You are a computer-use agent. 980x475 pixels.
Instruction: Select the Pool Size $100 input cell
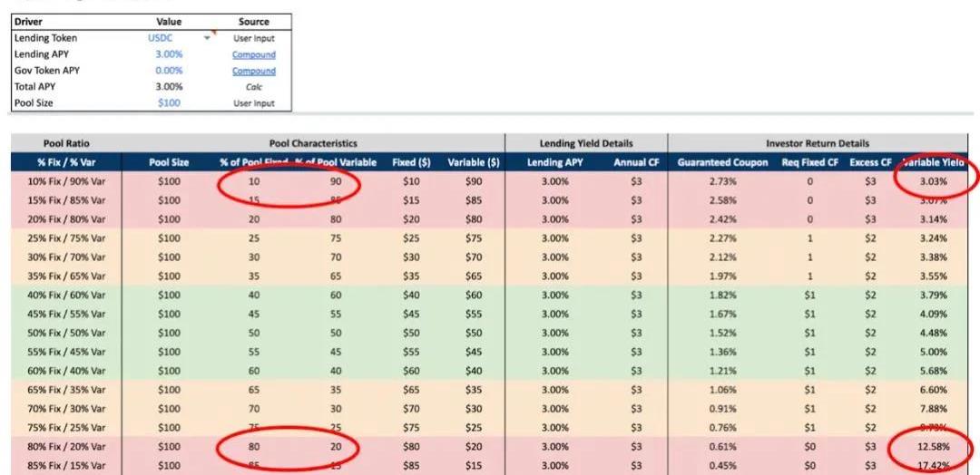click(x=169, y=102)
